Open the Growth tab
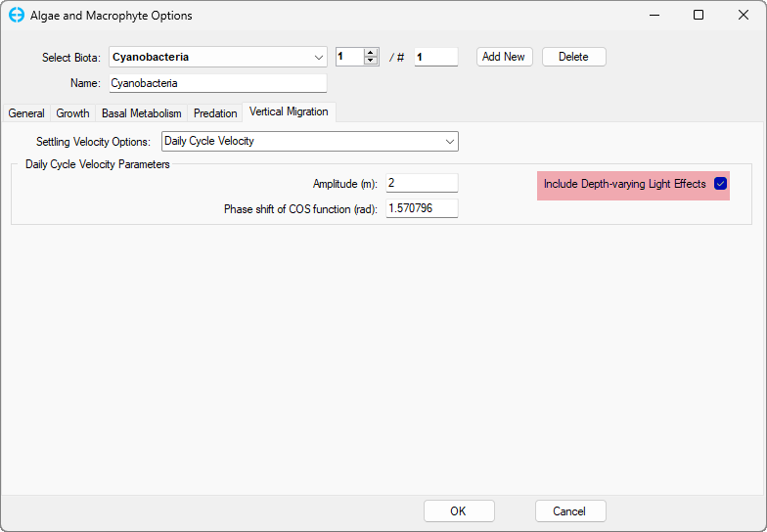The image size is (767, 532). (73, 113)
